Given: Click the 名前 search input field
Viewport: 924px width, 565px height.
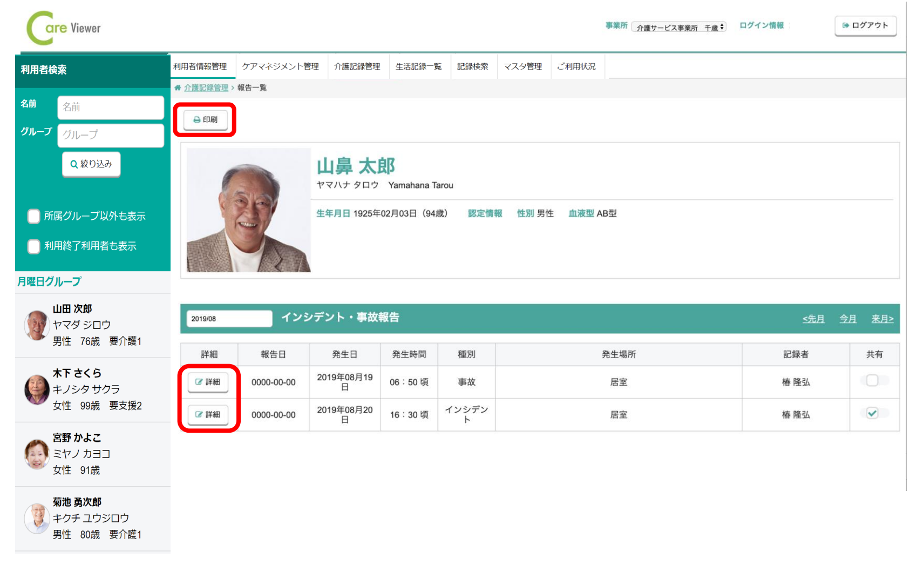Looking at the screenshot, I should tap(111, 107).
